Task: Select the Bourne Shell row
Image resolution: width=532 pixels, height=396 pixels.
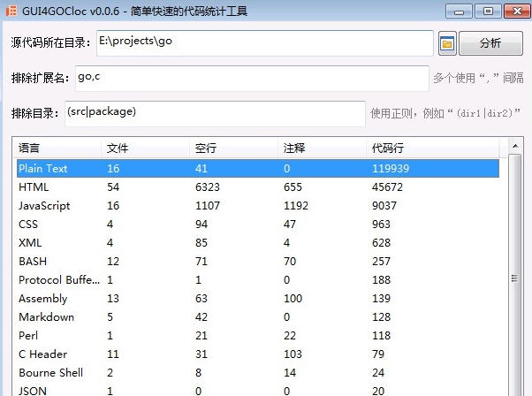Action: [x=258, y=373]
